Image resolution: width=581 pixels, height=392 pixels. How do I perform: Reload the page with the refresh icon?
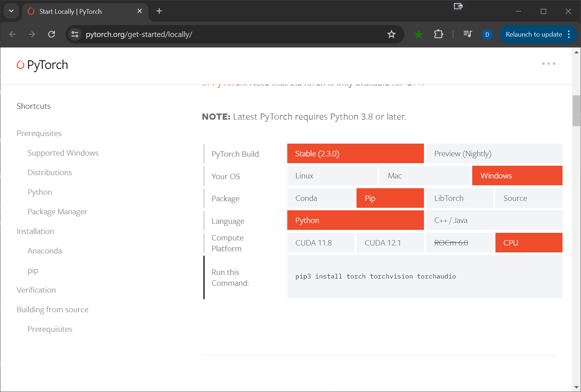[x=51, y=34]
